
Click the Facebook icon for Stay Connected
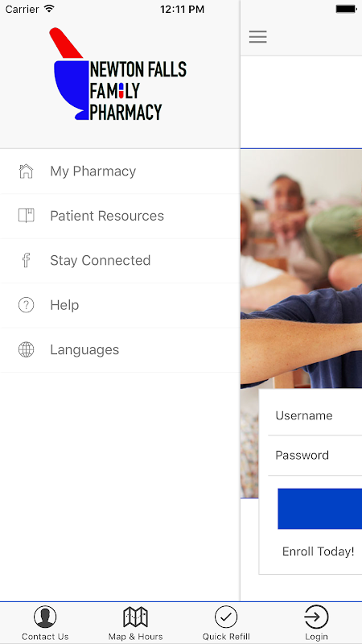point(26,260)
